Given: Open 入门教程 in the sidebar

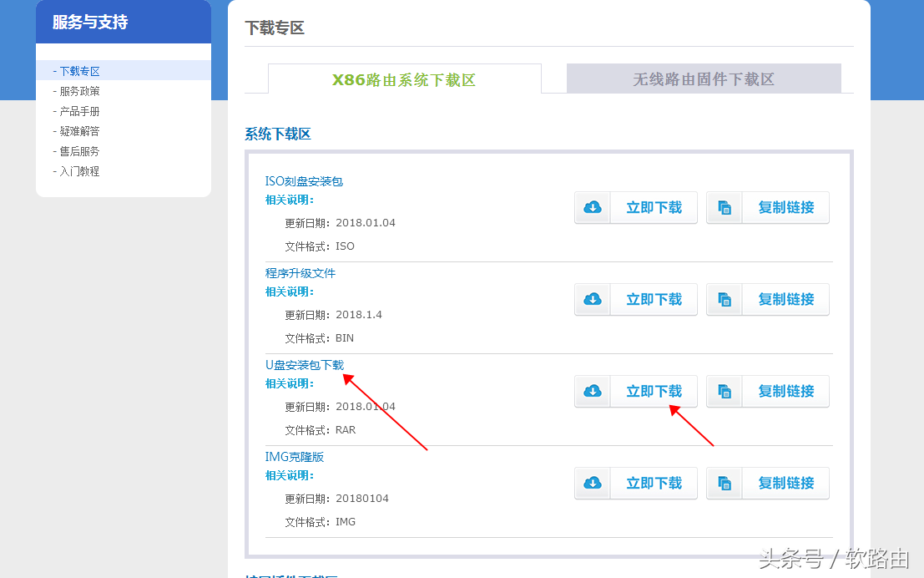Looking at the screenshot, I should tap(79, 171).
